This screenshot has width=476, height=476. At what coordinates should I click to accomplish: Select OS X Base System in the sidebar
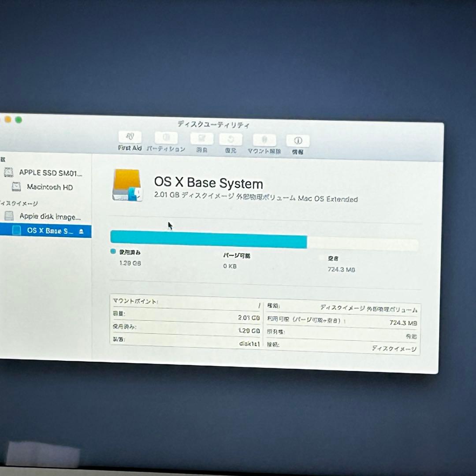(x=45, y=231)
